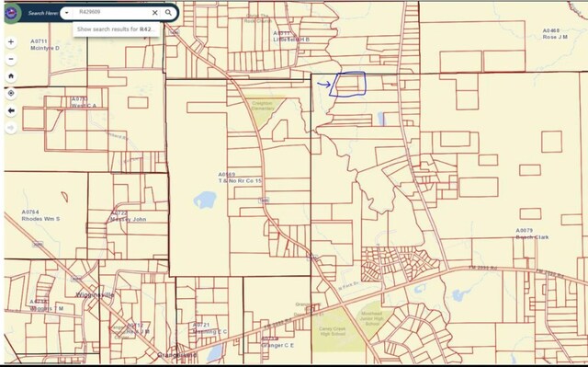Select the A0764 Rhodes Wm S survey label

click(x=40, y=215)
